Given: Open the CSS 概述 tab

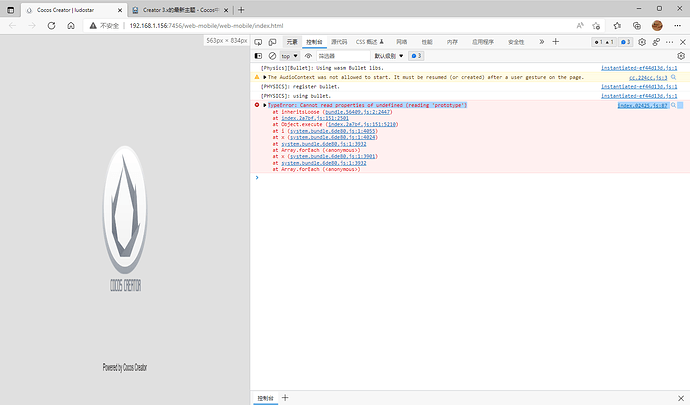Looking at the screenshot, I should tap(370, 42).
